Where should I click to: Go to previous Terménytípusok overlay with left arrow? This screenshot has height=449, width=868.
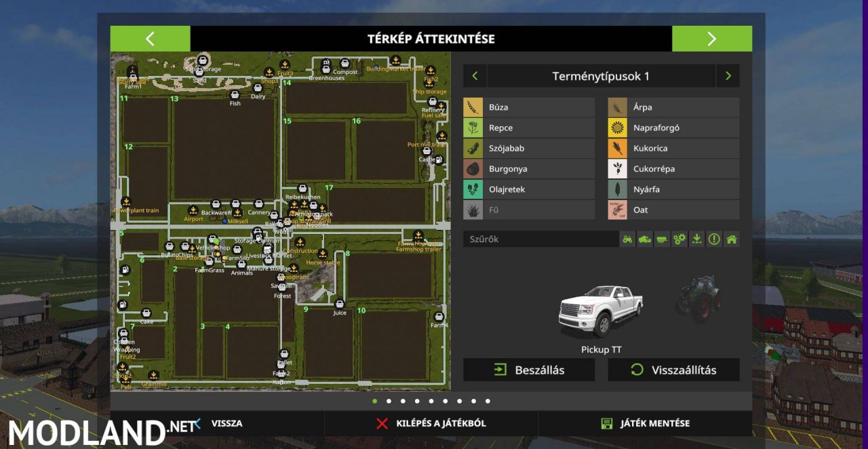coord(475,76)
